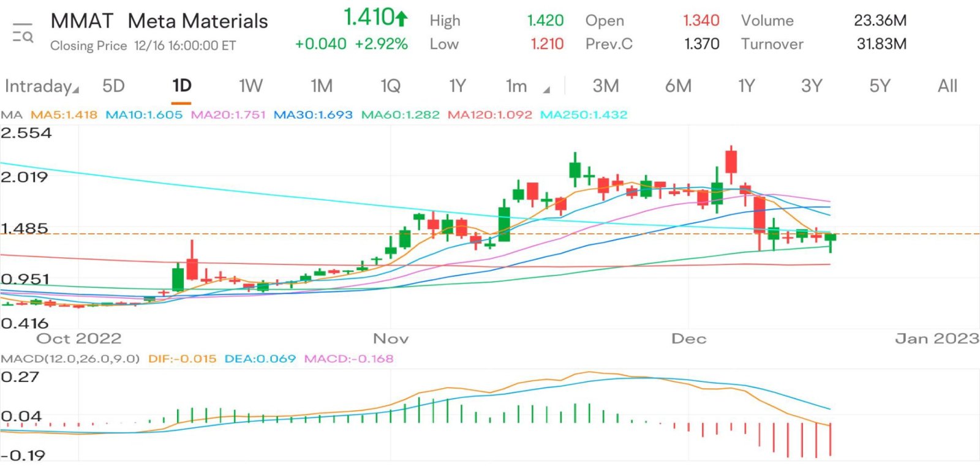Open the stock search list icon
Image resolution: width=980 pixels, height=469 pixels.
click(23, 33)
